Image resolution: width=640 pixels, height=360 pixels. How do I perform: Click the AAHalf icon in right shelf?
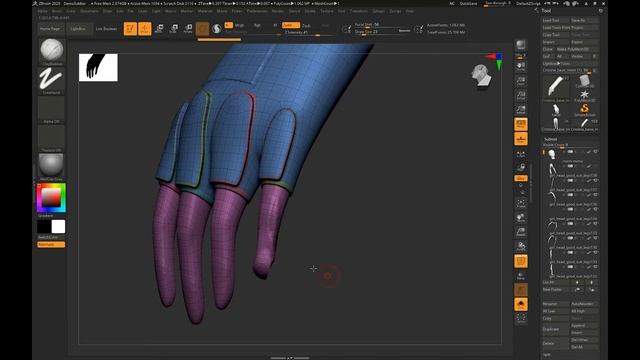click(521, 109)
